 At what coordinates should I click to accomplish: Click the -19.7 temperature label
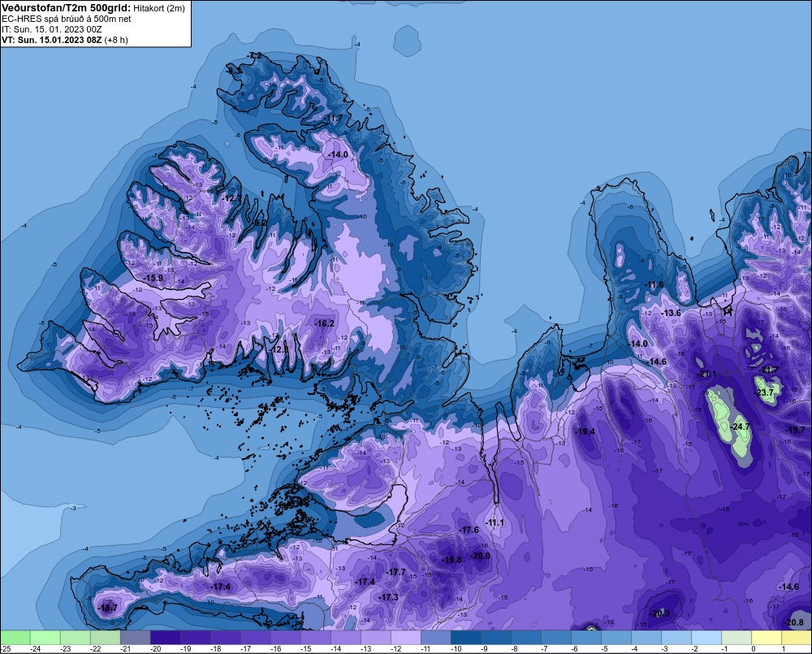click(x=796, y=430)
